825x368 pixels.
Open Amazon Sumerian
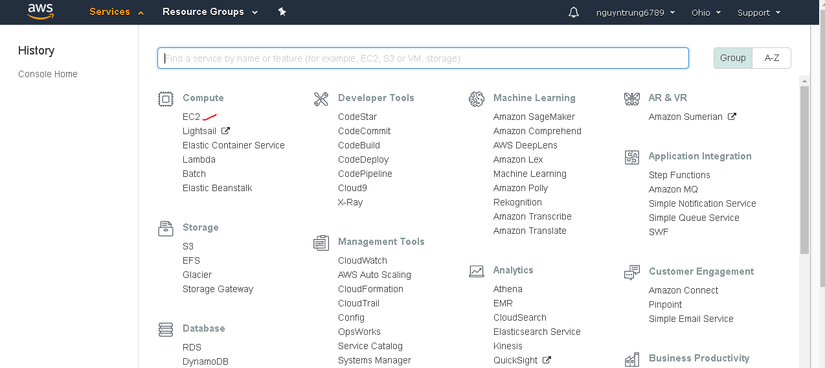[686, 117]
